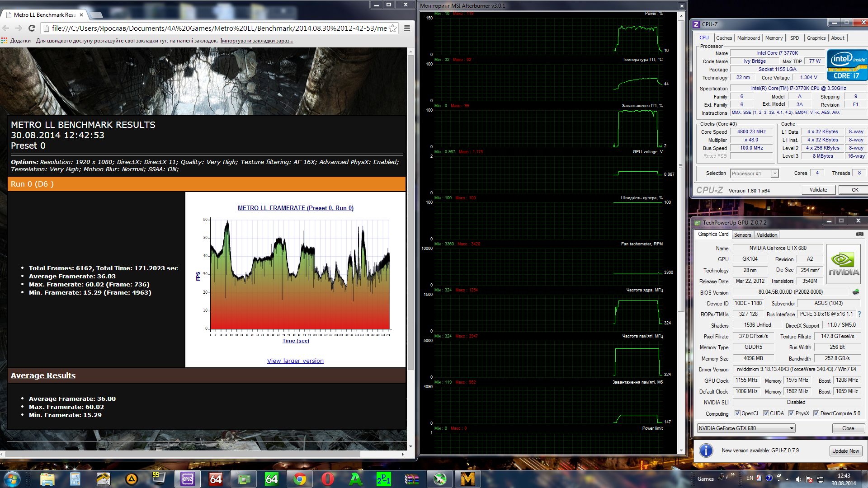Image resolution: width=868 pixels, height=488 pixels.
Task: Open the Metro game icon on taskbar
Action: (x=467, y=479)
